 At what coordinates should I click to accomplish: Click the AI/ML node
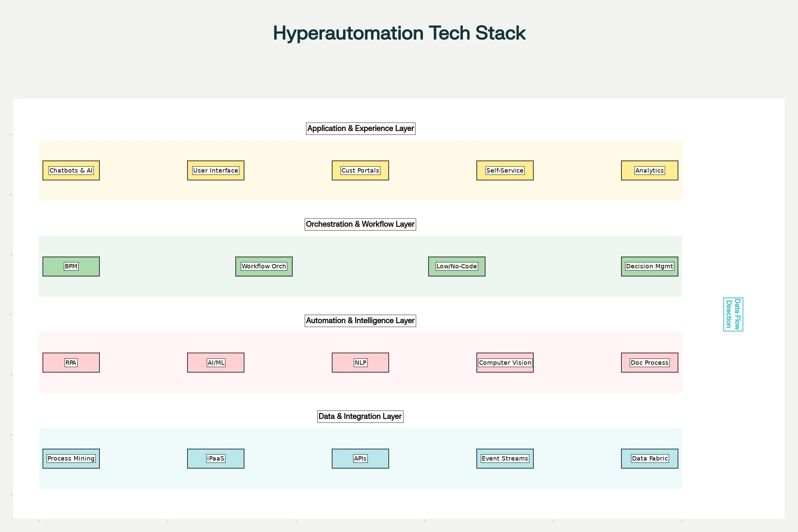coord(215,362)
